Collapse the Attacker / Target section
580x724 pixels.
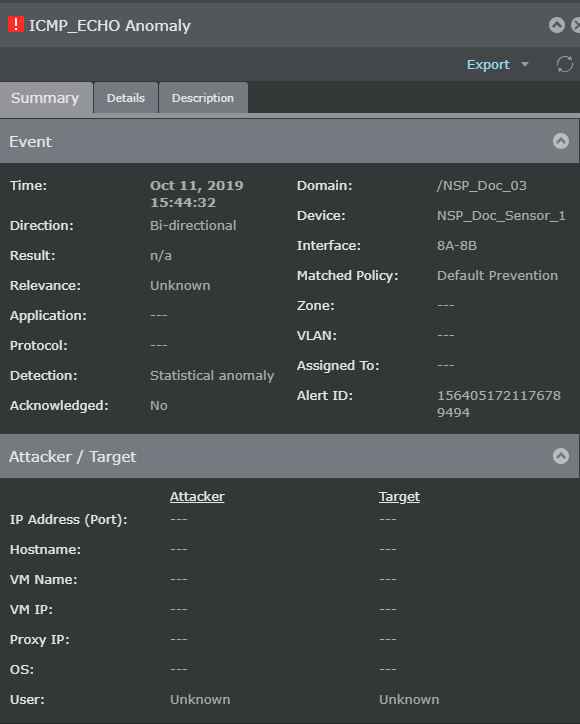tap(561, 456)
